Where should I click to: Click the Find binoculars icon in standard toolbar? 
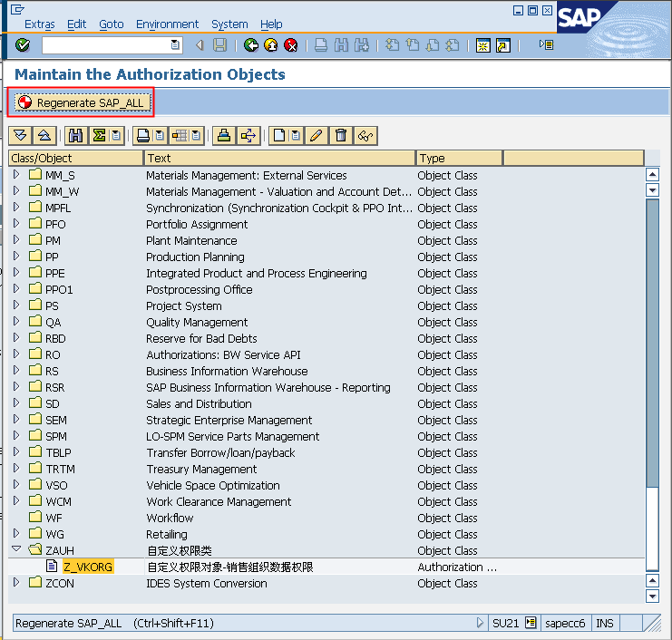coord(341,45)
